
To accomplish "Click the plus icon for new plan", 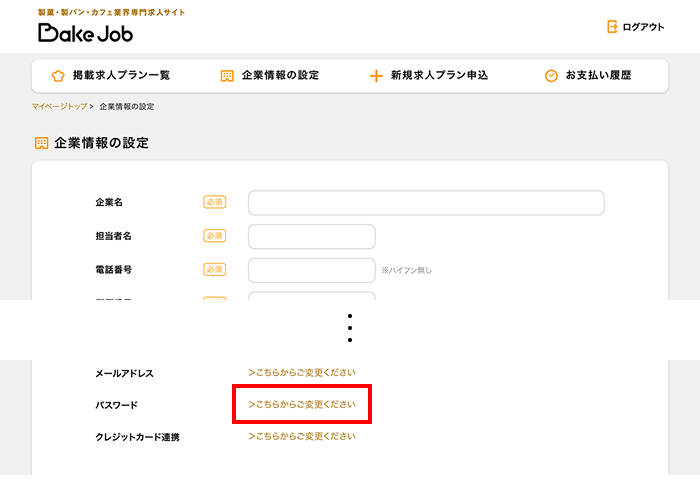I will [x=376, y=76].
